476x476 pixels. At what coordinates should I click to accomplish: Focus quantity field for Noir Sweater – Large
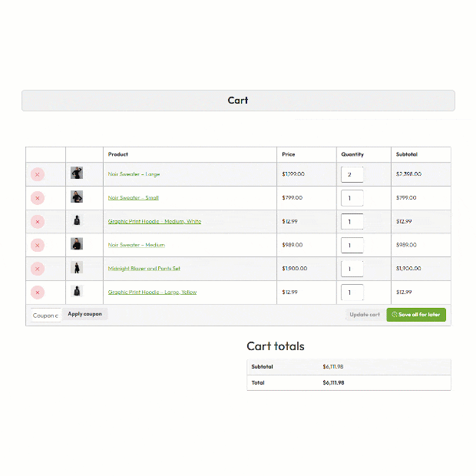(x=352, y=175)
